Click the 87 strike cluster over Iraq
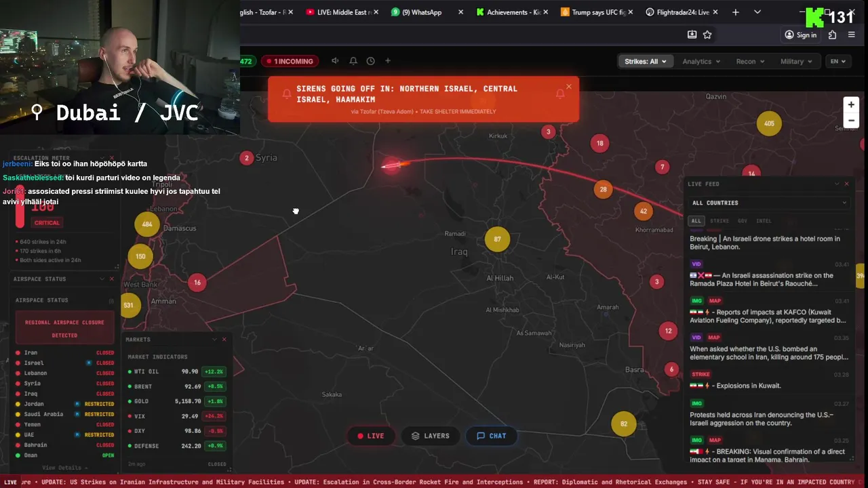Image resolution: width=868 pixels, height=488 pixels. point(497,239)
